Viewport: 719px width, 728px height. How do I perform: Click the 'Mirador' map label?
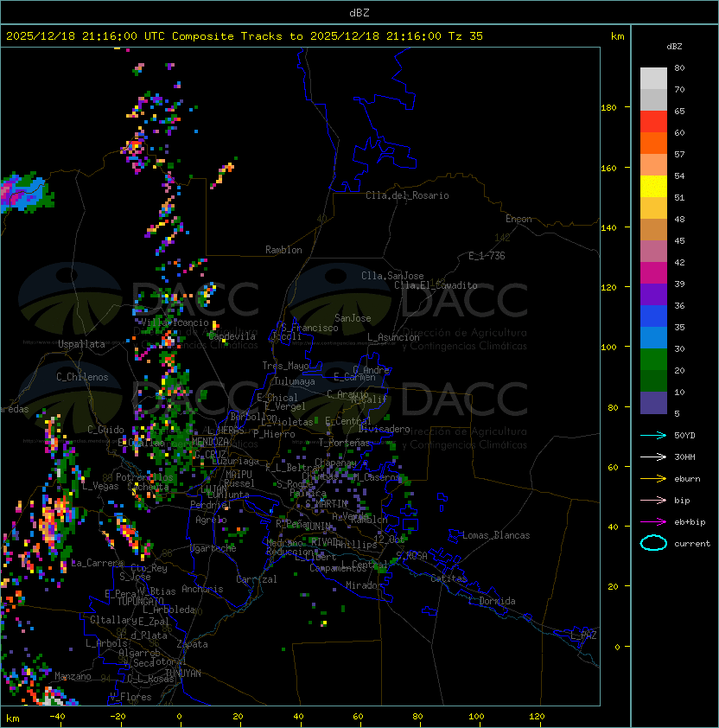(x=365, y=585)
